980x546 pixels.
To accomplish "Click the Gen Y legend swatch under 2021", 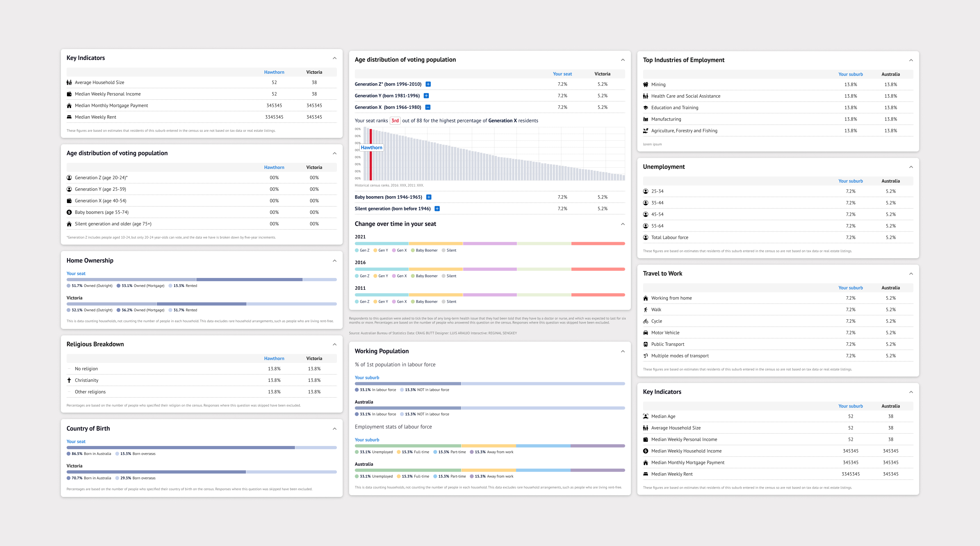I will [x=375, y=250].
